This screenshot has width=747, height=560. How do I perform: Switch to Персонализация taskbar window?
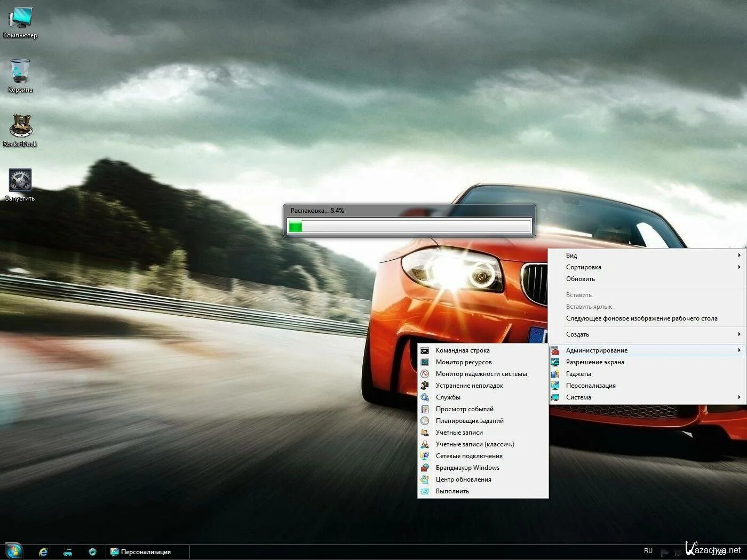pos(148,552)
